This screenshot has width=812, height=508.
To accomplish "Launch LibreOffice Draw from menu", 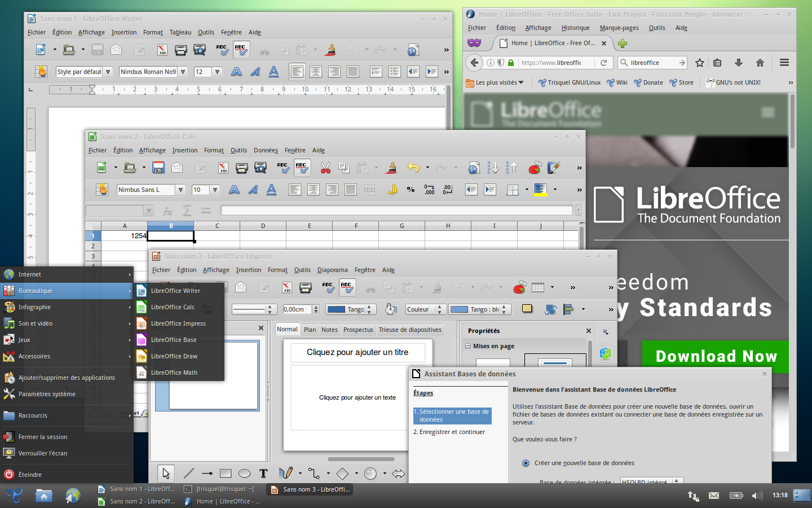I will click(x=174, y=356).
